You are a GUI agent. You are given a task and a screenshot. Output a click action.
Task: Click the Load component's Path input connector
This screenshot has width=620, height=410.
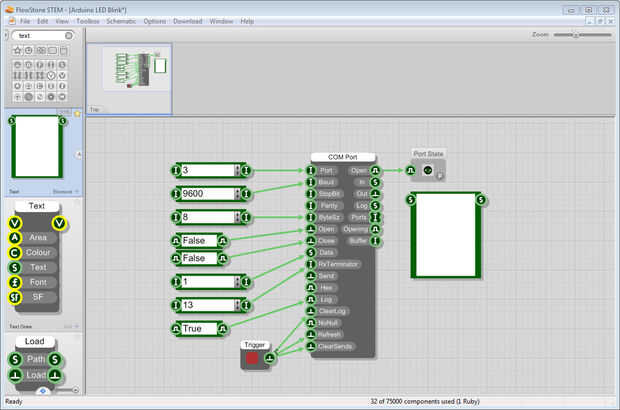point(15,359)
